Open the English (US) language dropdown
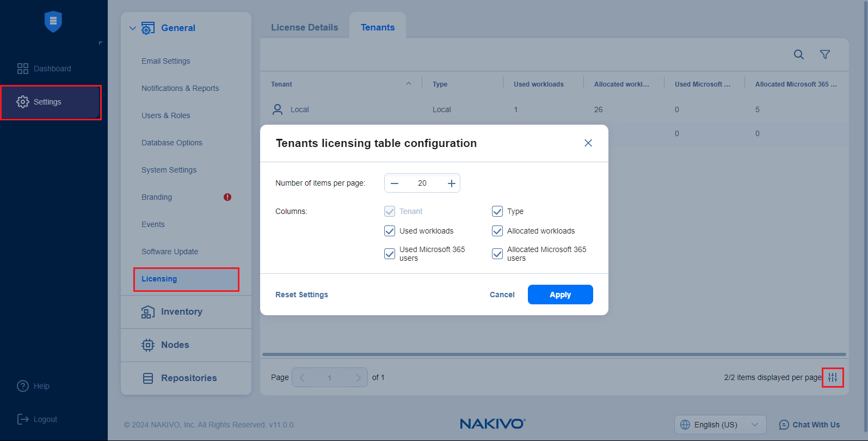 (x=719, y=425)
